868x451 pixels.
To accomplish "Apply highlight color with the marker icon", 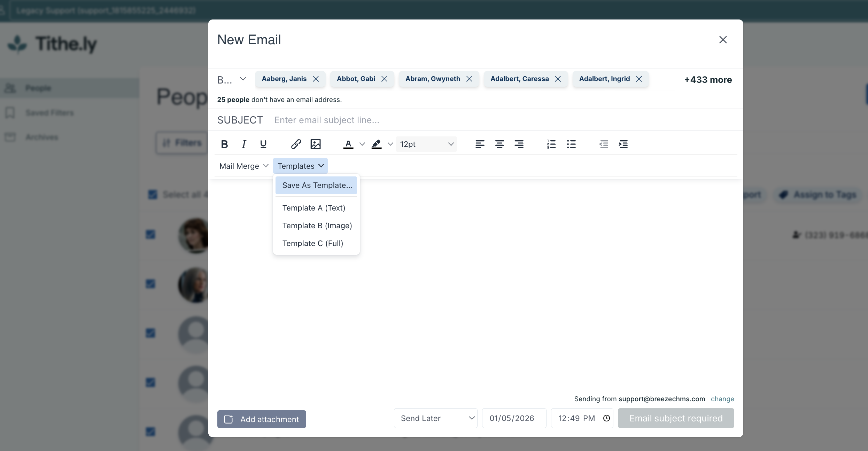I will [x=377, y=144].
